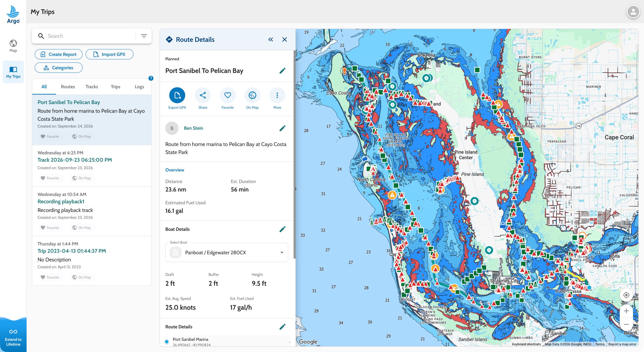Click the On Map globe in Route Details

pyautogui.click(x=252, y=96)
